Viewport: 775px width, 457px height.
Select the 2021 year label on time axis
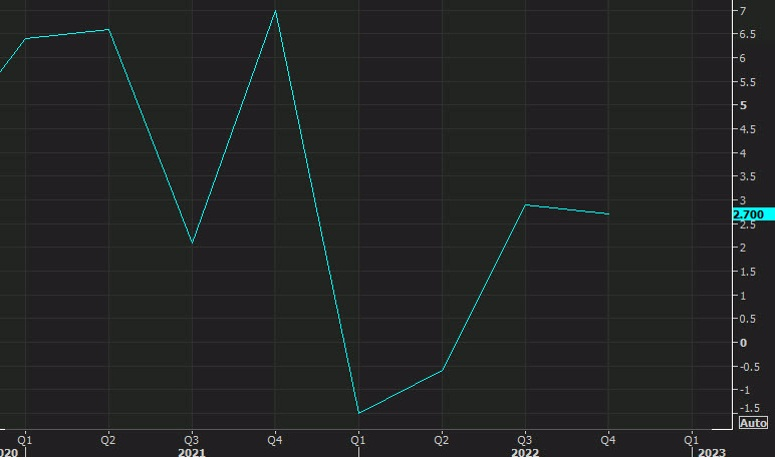(192, 452)
